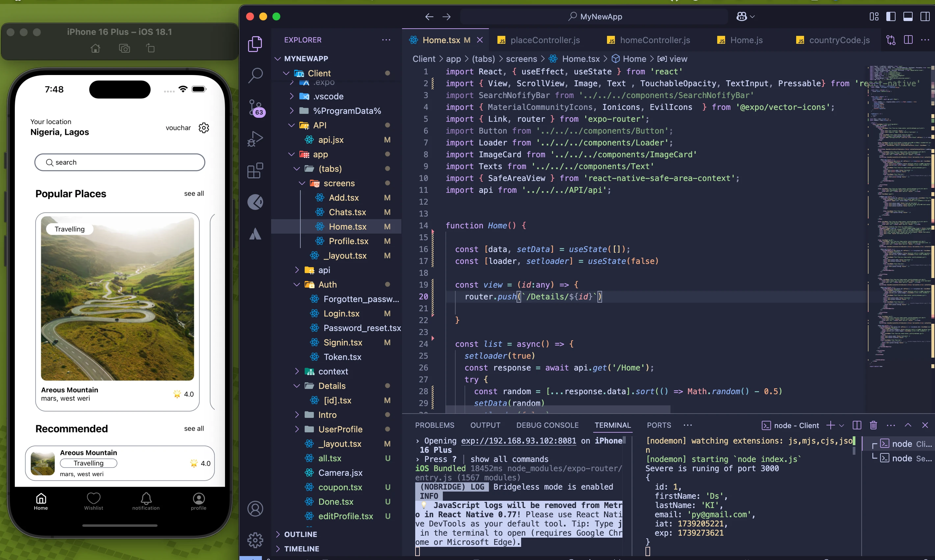Click the search field in phone app

point(120,162)
